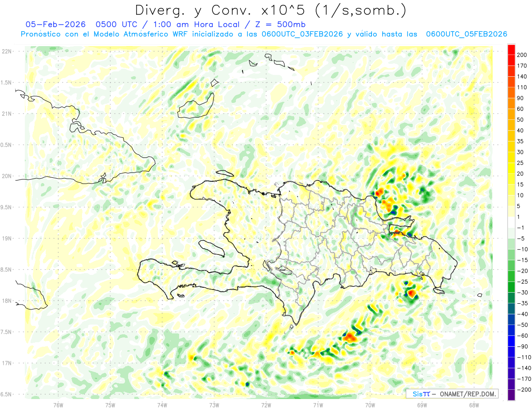The image size is (532, 411).
Task: Click the '69W' longitude label
Action: [x=422, y=405]
